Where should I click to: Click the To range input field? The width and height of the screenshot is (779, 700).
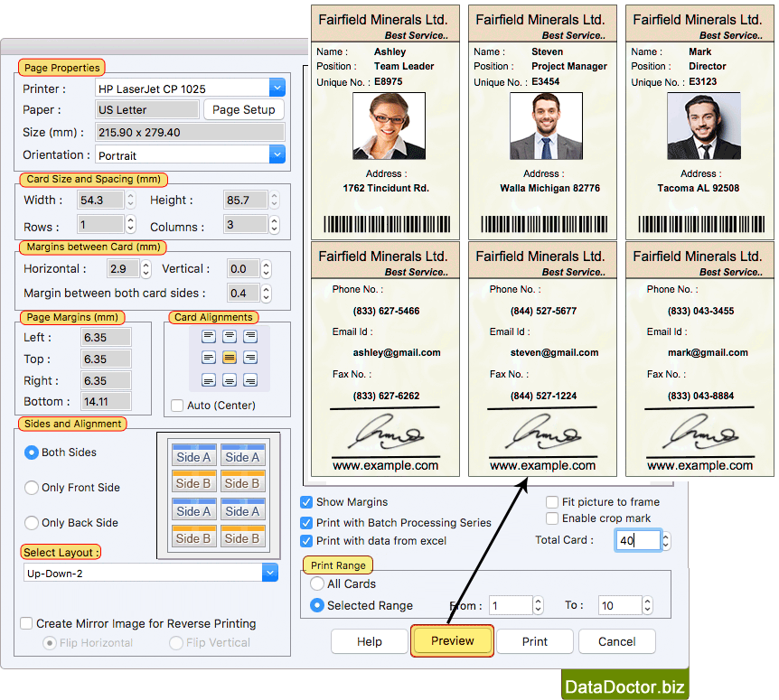point(620,605)
